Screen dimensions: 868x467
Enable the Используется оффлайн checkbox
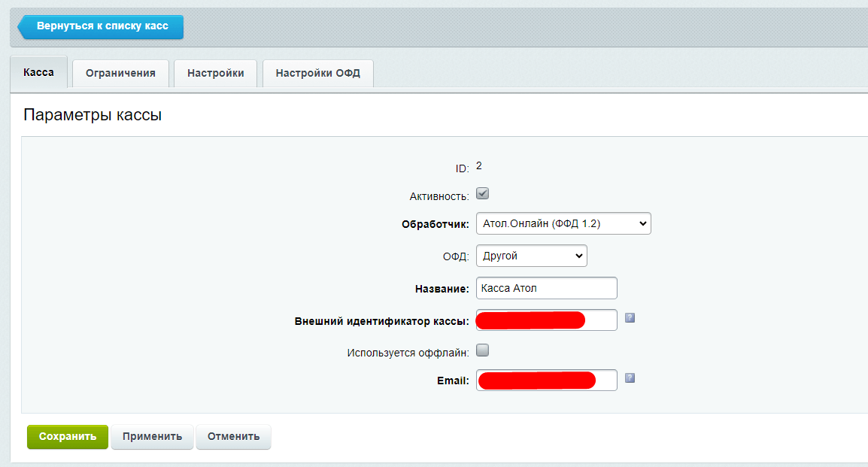point(483,350)
